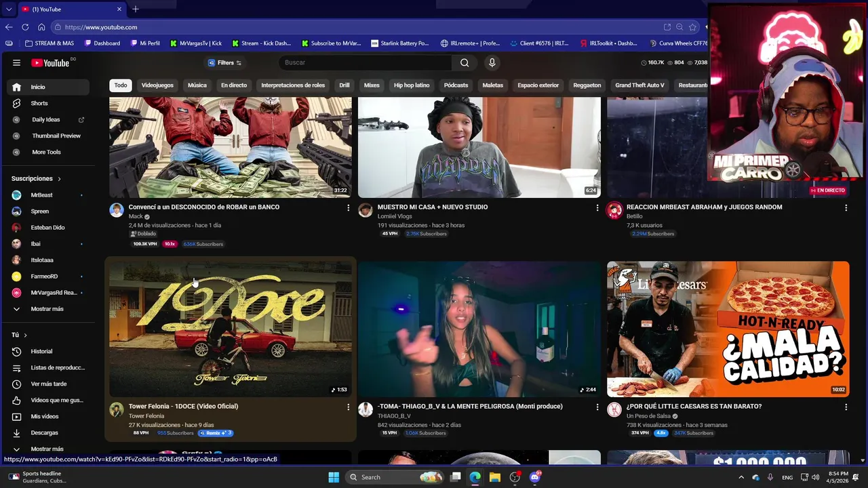Open File Explorer from taskbar
The height and width of the screenshot is (488, 868).
coord(494,477)
